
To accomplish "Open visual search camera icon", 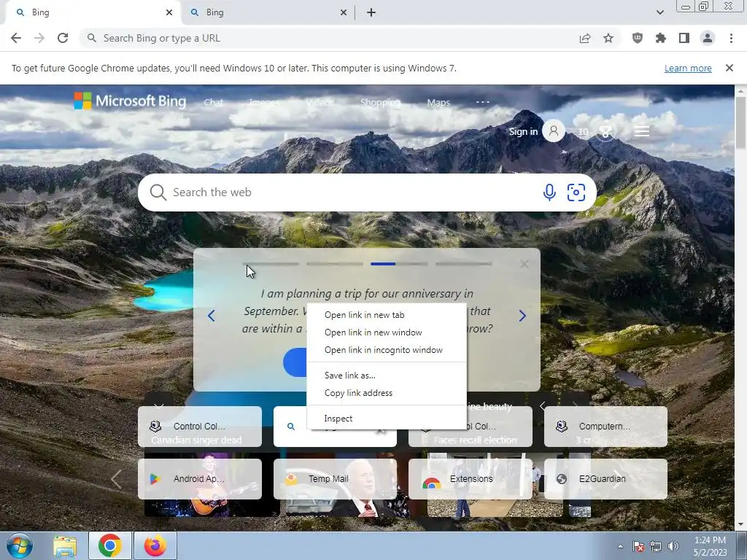I will pyautogui.click(x=576, y=192).
